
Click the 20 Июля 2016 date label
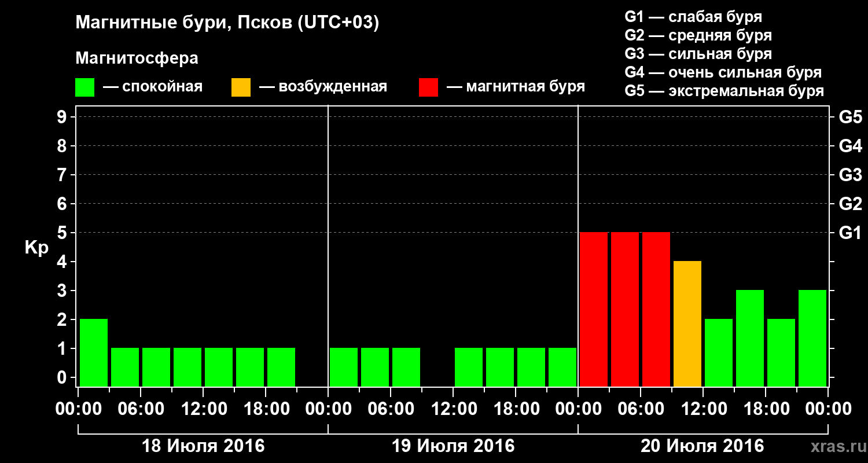[x=703, y=446]
